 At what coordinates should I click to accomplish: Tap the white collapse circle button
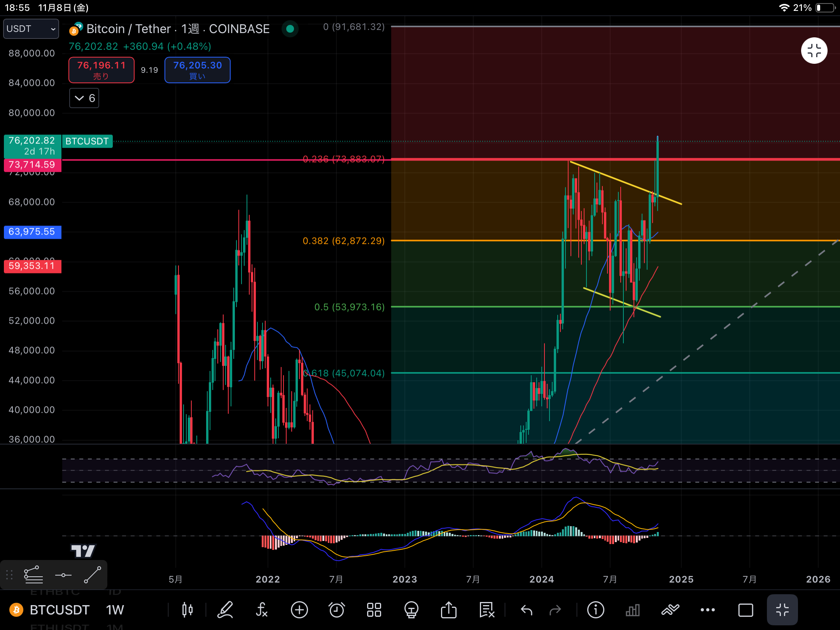point(814,51)
